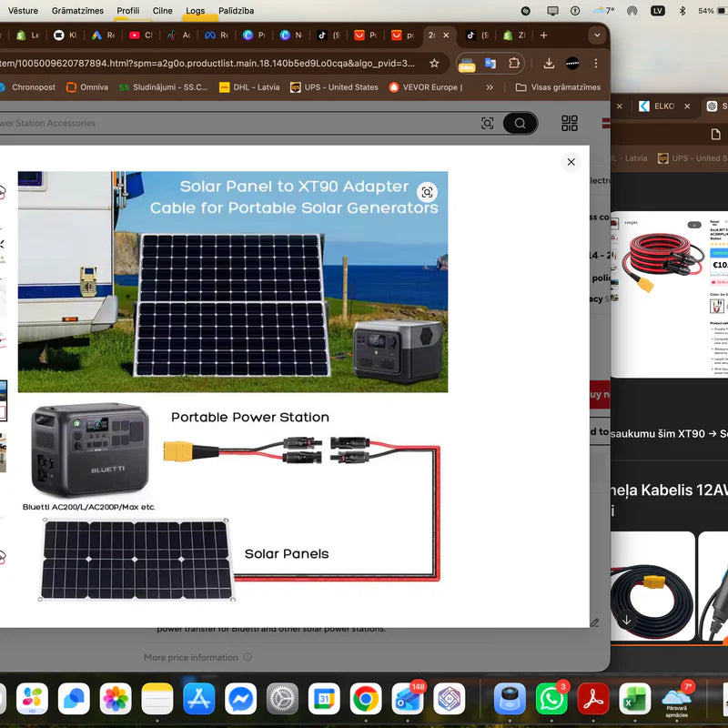Open Outlook with 148 badge in Dock
The image size is (728, 728).
[x=408, y=698]
